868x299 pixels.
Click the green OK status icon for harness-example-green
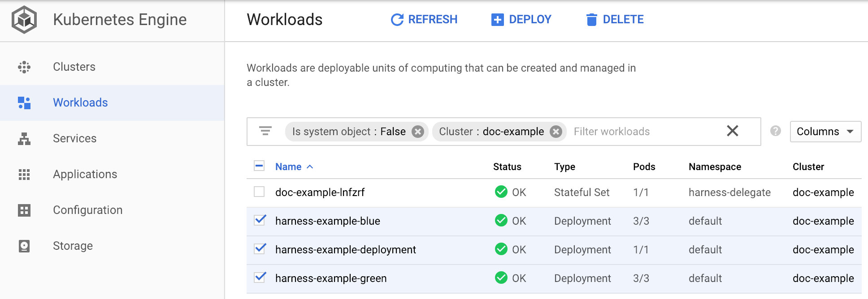[501, 278]
